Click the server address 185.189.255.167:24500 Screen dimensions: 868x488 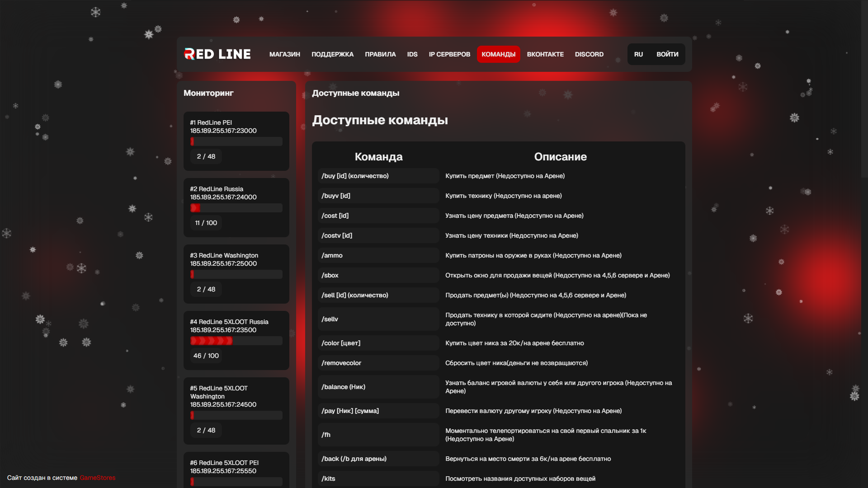223,404
